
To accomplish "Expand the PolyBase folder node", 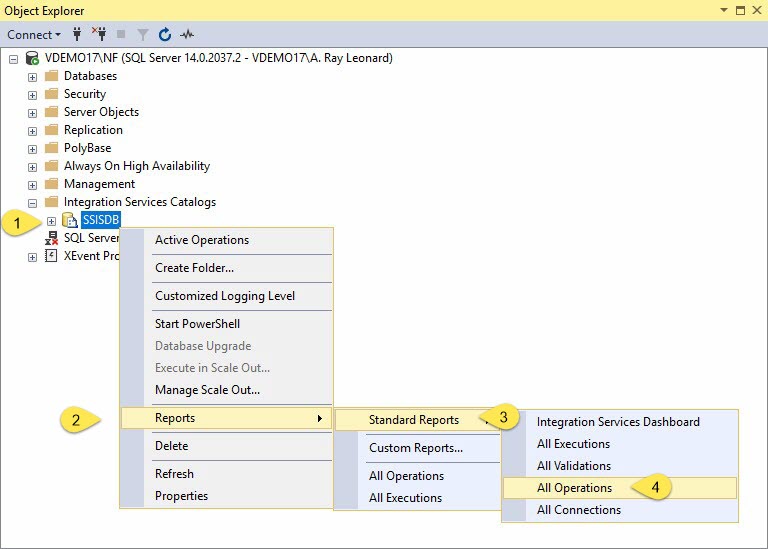I will 32,149.
